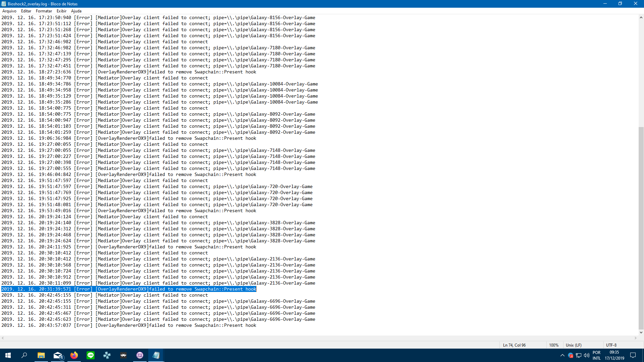Image resolution: width=644 pixels, height=362 pixels.
Task: Click the vertical scrollbar down arrow
Action: tap(641, 333)
